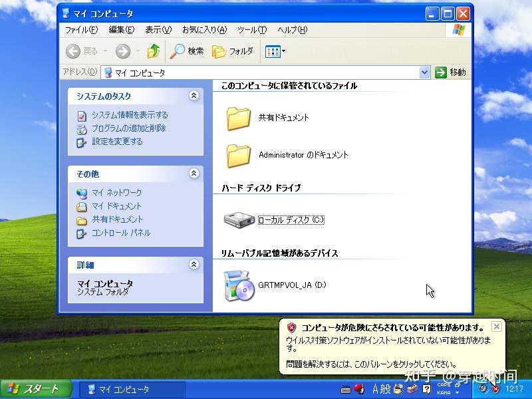The height and width of the screenshot is (399, 532).
Task: Click the language bar help question icon
Action: pos(426,389)
